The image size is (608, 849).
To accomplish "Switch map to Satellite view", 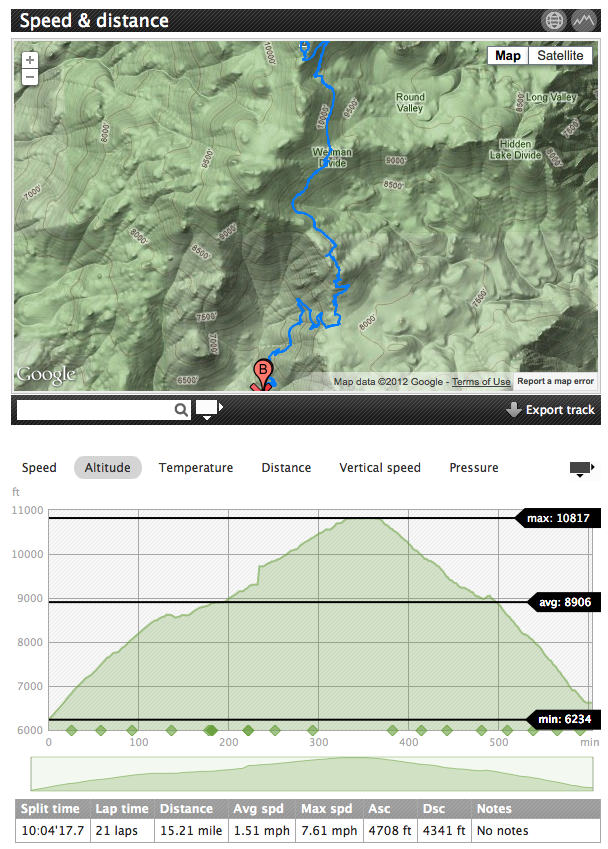I will click(x=560, y=56).
